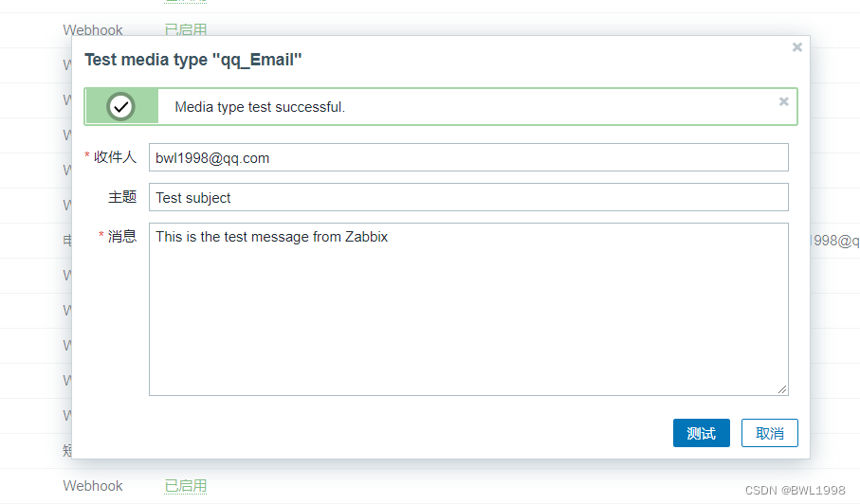Image resolution: width=860 pixels, height=504 pixels.
Task: Focus the 收件人 recipient email field
Action: pos(468,158)
